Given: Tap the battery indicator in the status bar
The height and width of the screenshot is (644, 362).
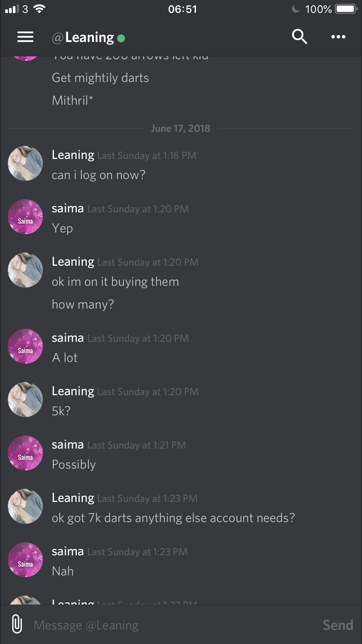Looking at the screenshot, I should point(346,9).
